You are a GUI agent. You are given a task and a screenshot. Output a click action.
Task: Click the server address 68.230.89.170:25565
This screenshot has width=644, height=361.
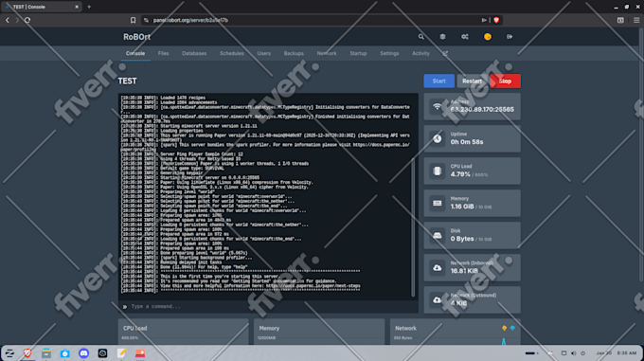point(482,110)
